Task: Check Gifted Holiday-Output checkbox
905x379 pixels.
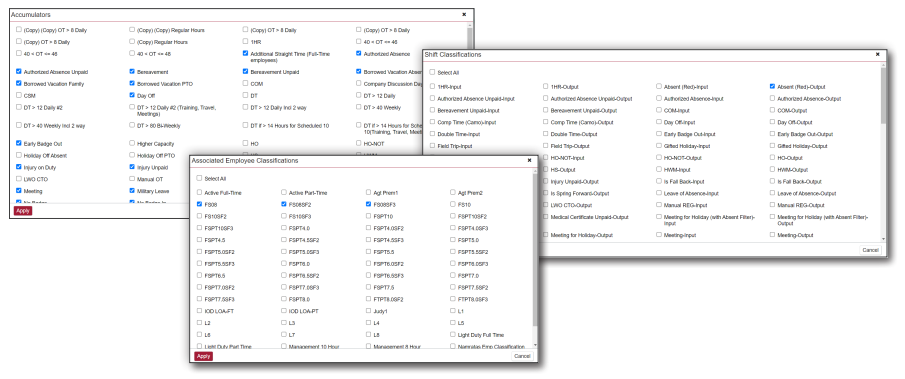Action: coord(772,146)
